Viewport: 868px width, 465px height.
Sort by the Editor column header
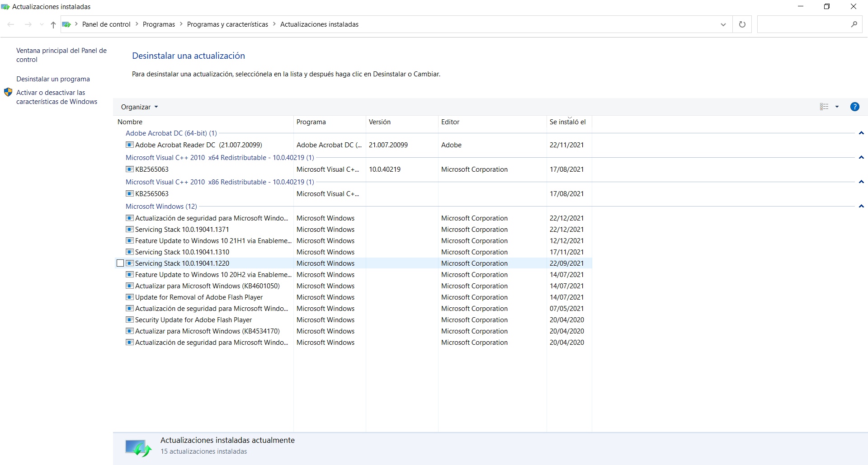pyautogui.click(x=492, y=122)
